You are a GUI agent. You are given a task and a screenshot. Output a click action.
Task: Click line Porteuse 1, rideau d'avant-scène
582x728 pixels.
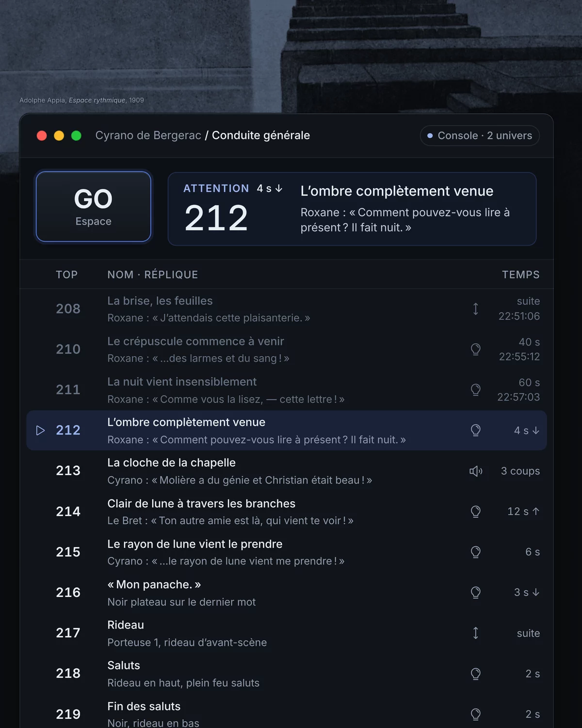(x=187, y=643)
